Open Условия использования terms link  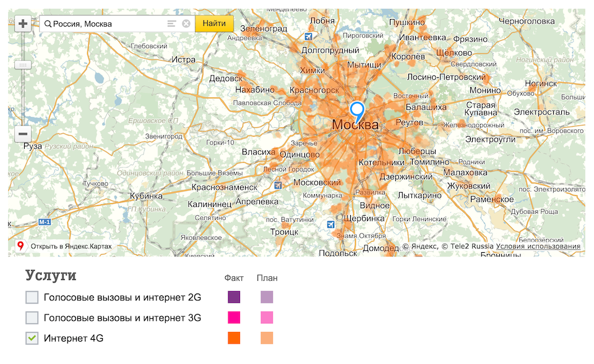[538, 247]
